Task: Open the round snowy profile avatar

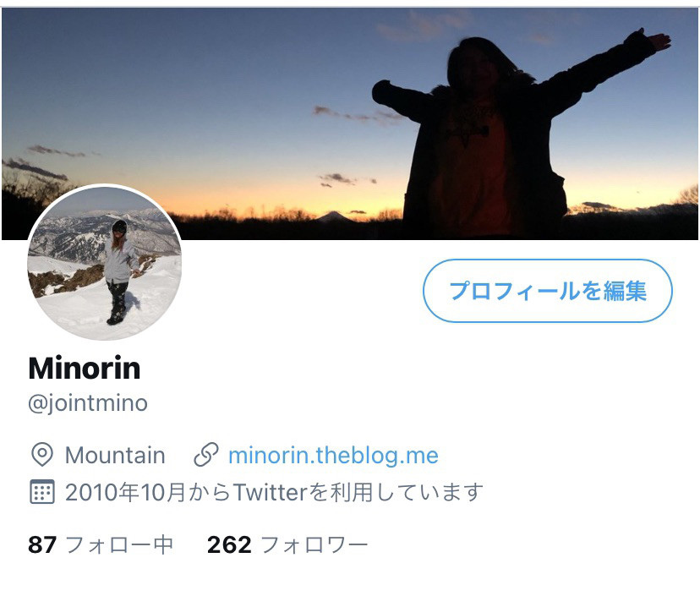Action: (104, 262)
